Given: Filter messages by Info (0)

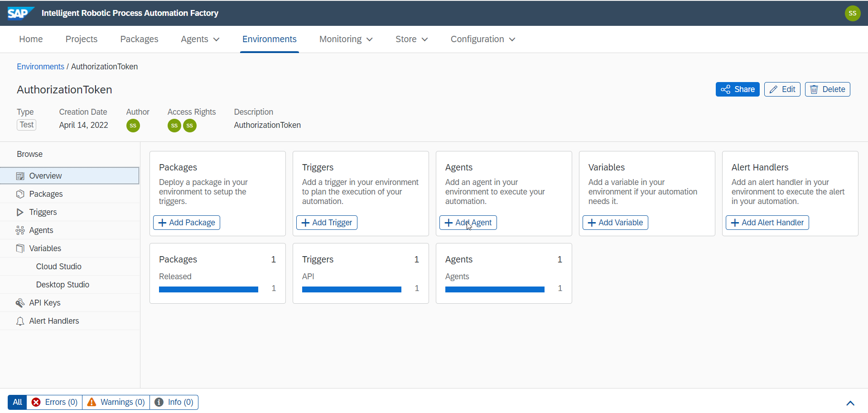Looking at the screenshot, I should click(174, 402).
